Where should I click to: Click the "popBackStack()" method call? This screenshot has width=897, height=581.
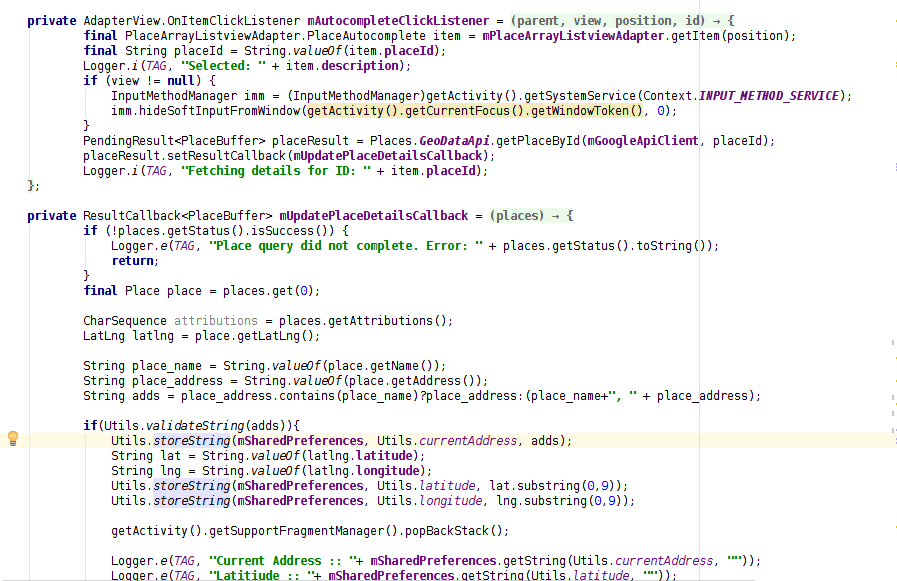tap(454, 531)
